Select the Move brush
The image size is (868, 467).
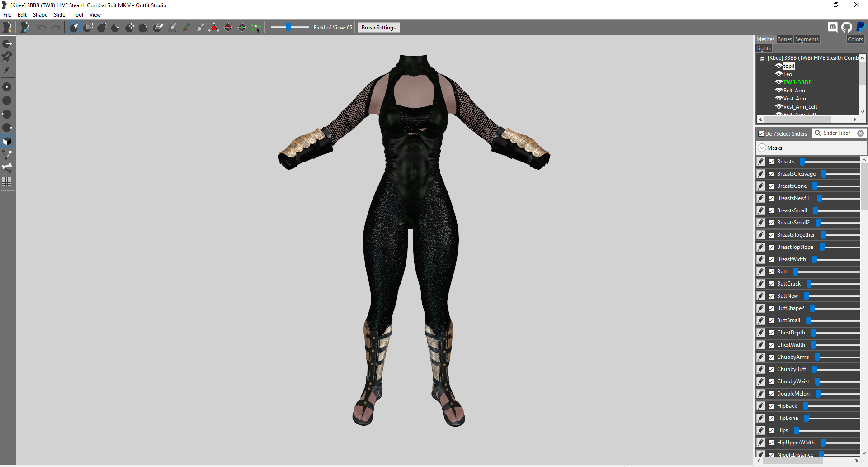130,27
